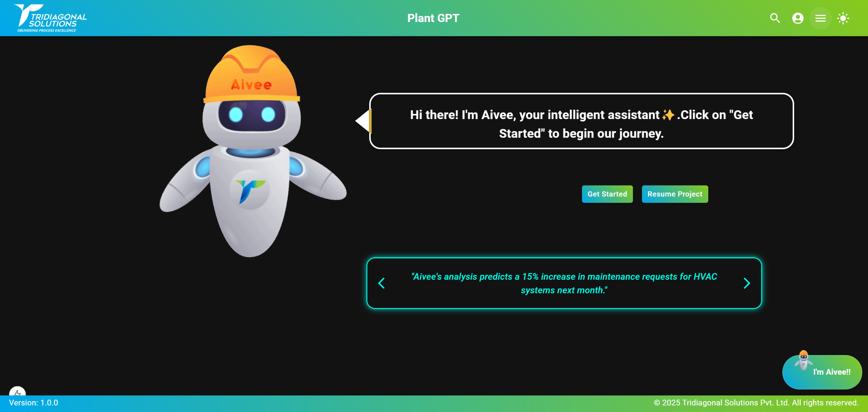Viewport: 868px width, 412px height.
Task: Open the user profile icon
Action: coord(797,18)
